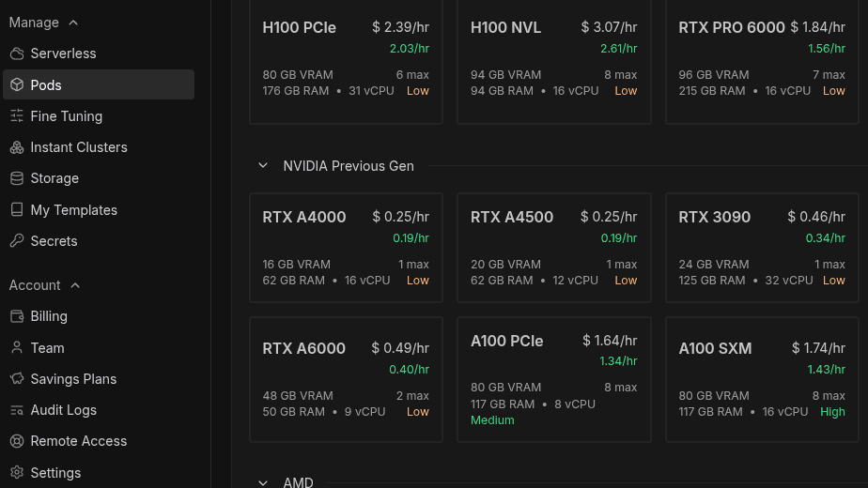868x488 pixels.
Task: Open Secrets in the sidebar
Action: pyautogui.click(x=99, y=240)
